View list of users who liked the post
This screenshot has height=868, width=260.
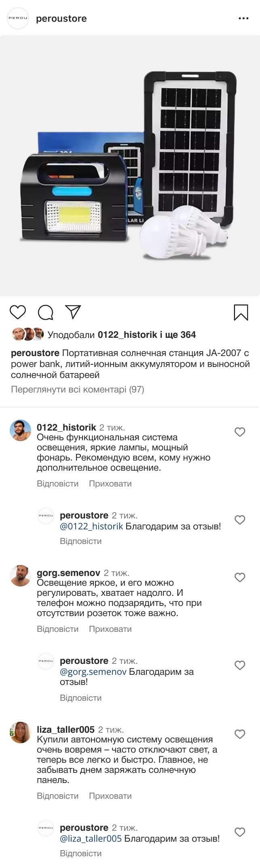(x=121, y=335)
